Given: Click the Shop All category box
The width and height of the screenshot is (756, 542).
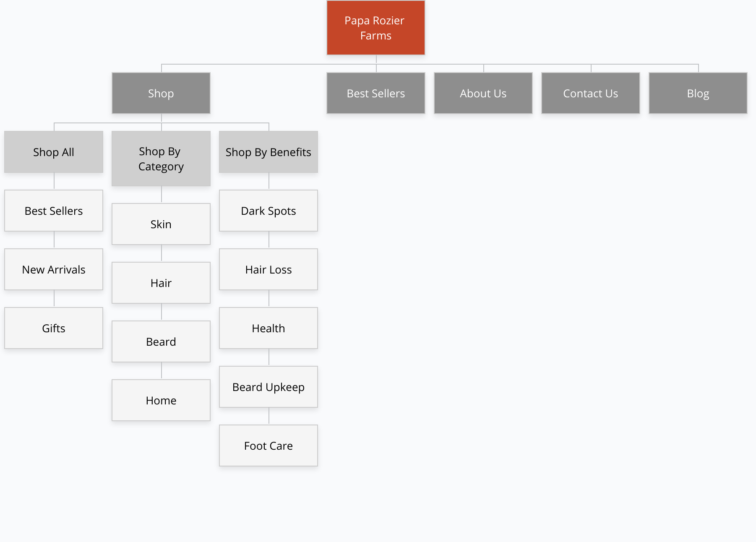Looking at the screenshot, I should point(54,152).
